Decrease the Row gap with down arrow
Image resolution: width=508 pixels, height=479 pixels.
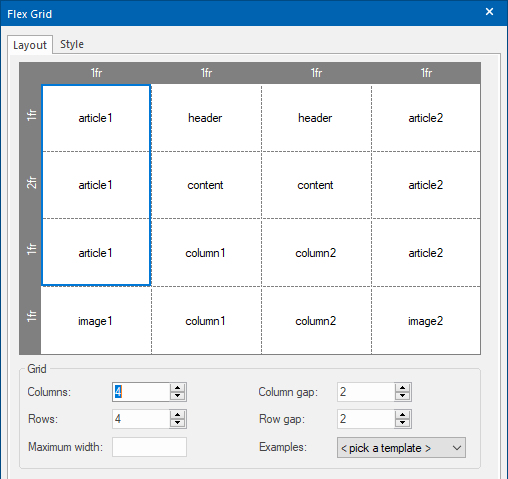(x=402, y=423)
